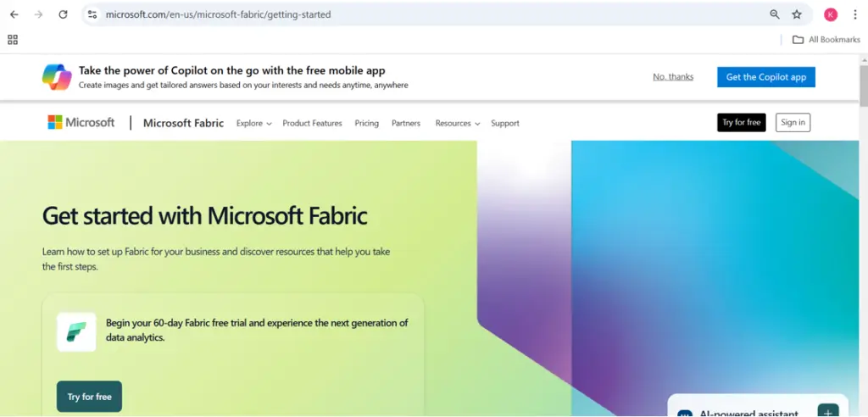The height and width of the screenshot is (417, 868).
Task: Reload the page with the refresh icon
Action: tap(63, 14)
